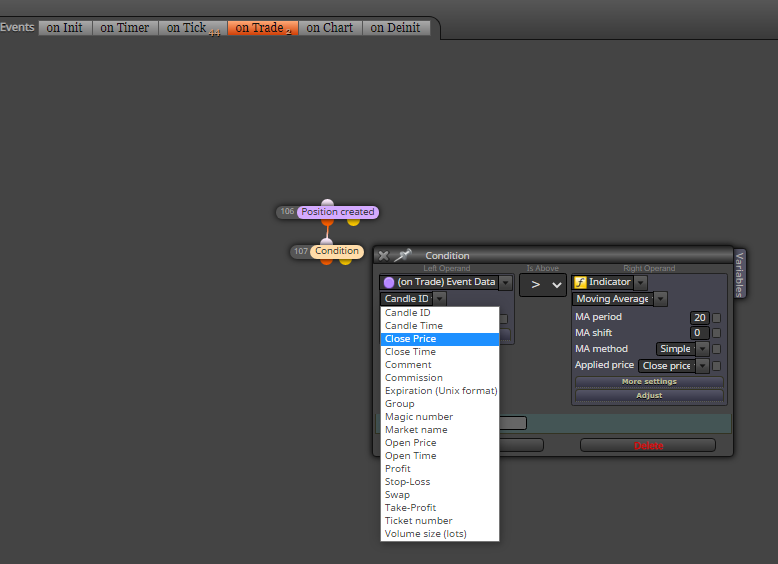Open the Variables side panel tab
778x564 pixels.
(739, 274)
